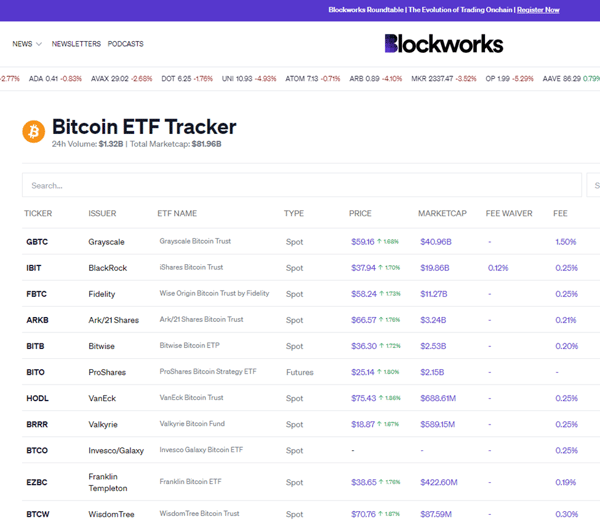600x524 pixels.
Task: Click ProShares Bitcoin Strategy ETF name
Action: click(x=208, y=371)
